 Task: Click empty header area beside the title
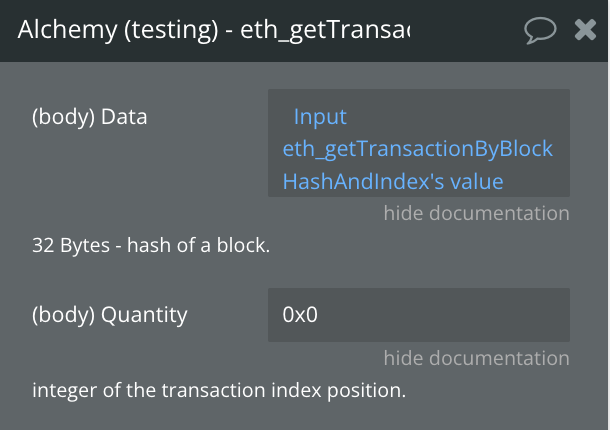(x=467, y=30)
